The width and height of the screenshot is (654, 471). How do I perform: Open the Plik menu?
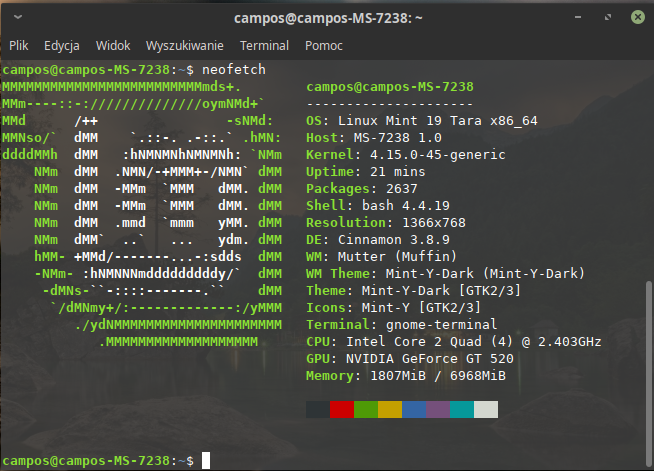[20, 45]
